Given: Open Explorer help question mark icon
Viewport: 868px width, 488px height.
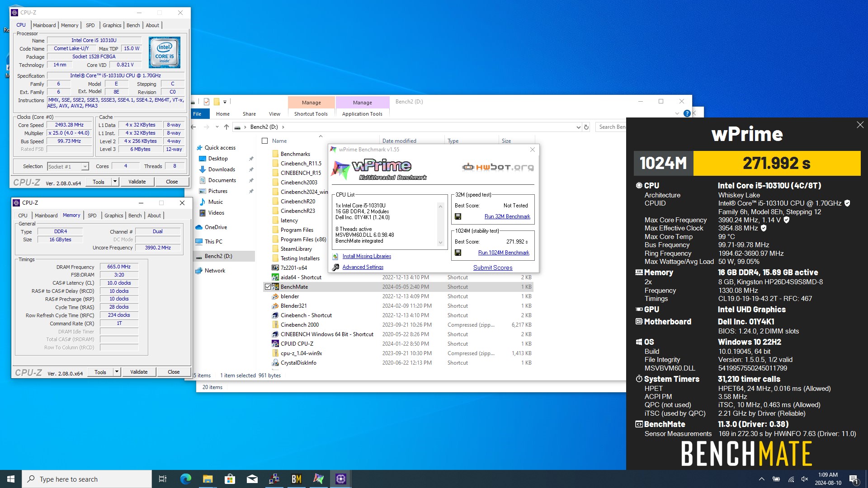Looking at the screenshot, I should (x=687, y=113).
